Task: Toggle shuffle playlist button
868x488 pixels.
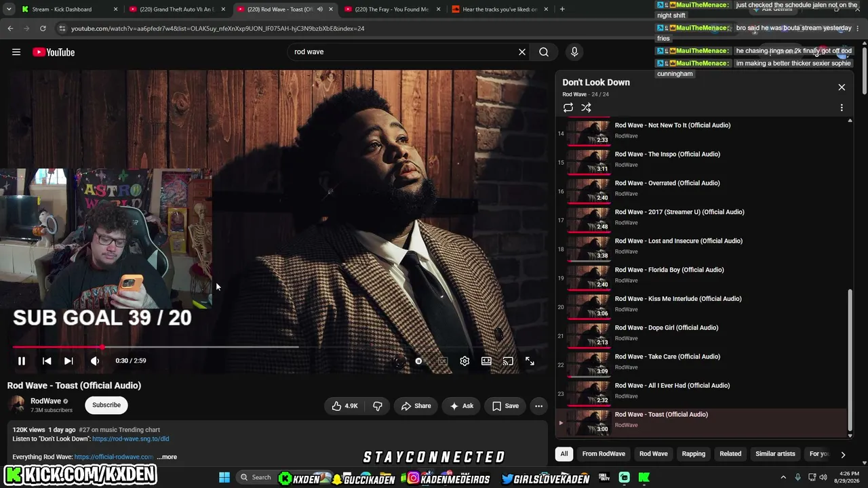Action: point(586,108)
